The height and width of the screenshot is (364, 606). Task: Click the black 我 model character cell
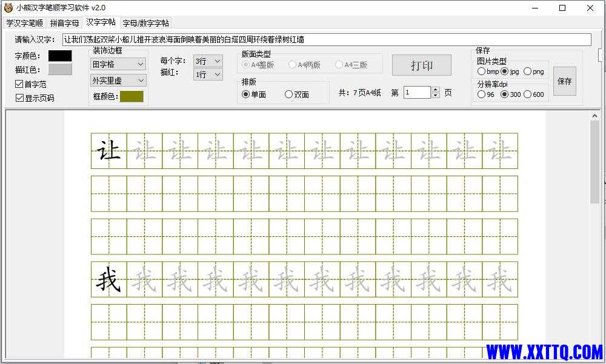[x=109, y=279]
